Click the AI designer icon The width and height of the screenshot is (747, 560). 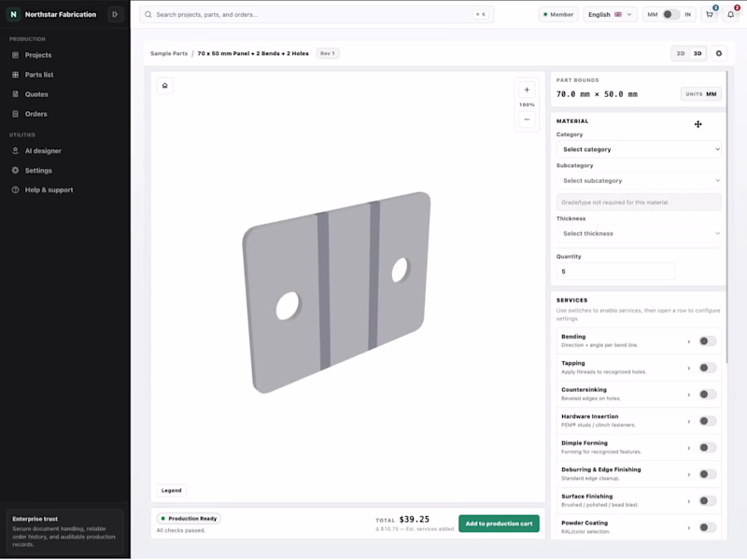[15, 150]
